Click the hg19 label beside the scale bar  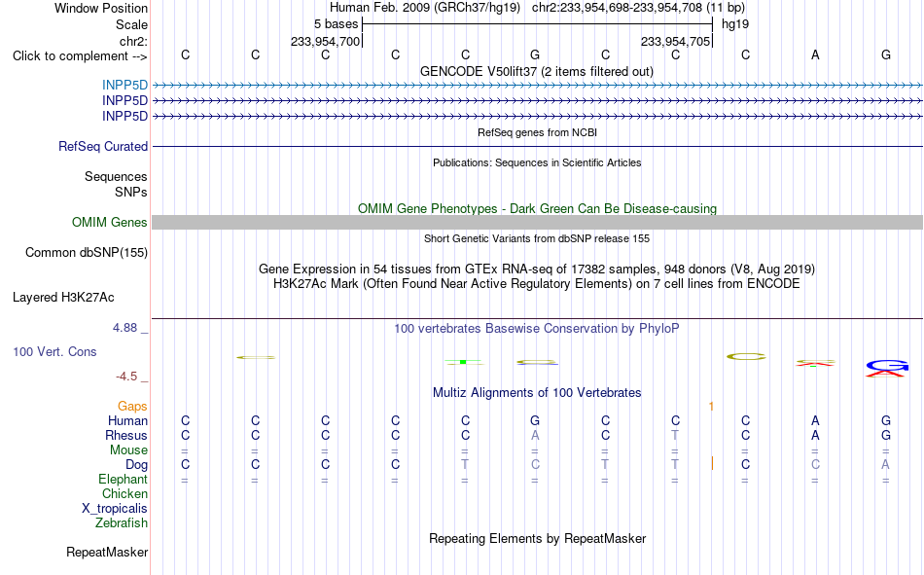(x=735, y=24)
